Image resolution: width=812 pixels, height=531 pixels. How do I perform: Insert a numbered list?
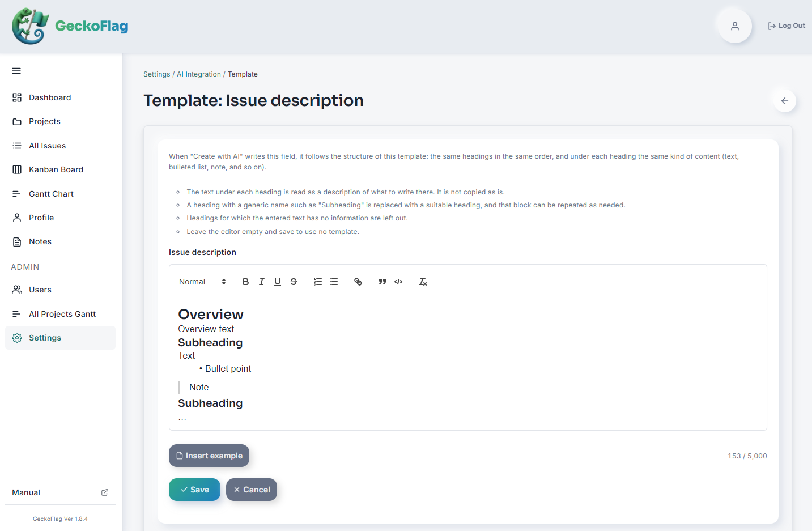[318, 282]
